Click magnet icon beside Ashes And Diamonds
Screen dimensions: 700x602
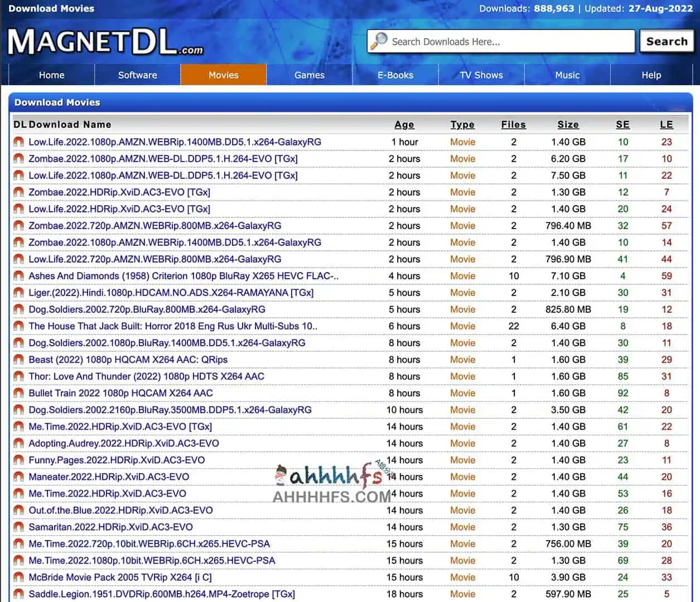[19, 276]
